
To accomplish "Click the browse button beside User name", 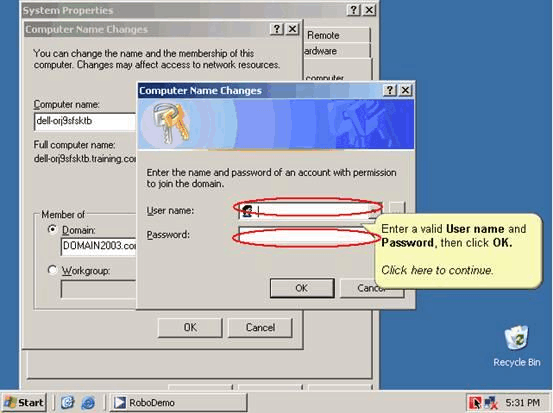I will click(x=397, y=208).
